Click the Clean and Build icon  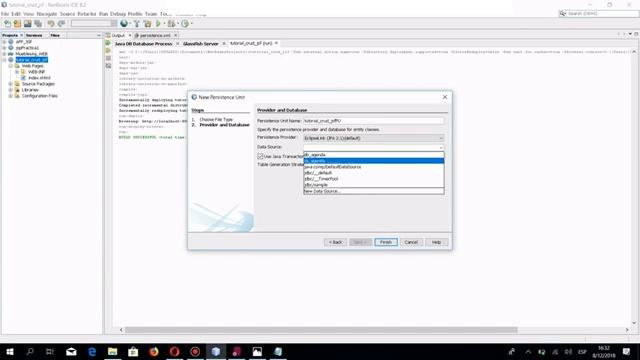tap(147, 24)
